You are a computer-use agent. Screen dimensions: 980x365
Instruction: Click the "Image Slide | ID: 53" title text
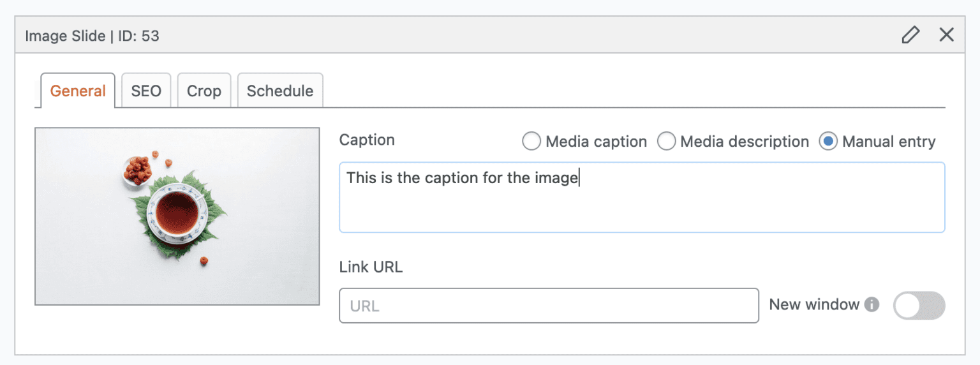click(93, 36)
